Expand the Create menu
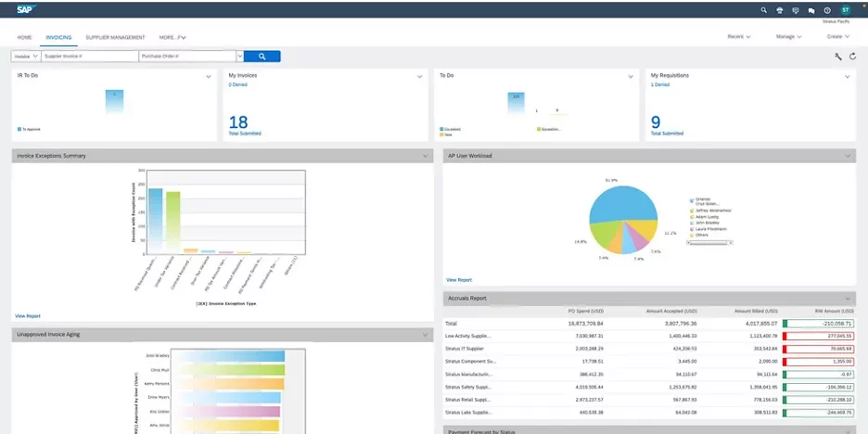 click(x=838, y=37)
